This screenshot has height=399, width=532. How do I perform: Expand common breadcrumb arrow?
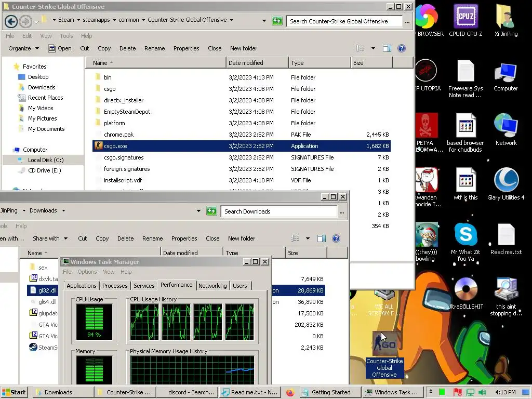(x=143, y=20)
